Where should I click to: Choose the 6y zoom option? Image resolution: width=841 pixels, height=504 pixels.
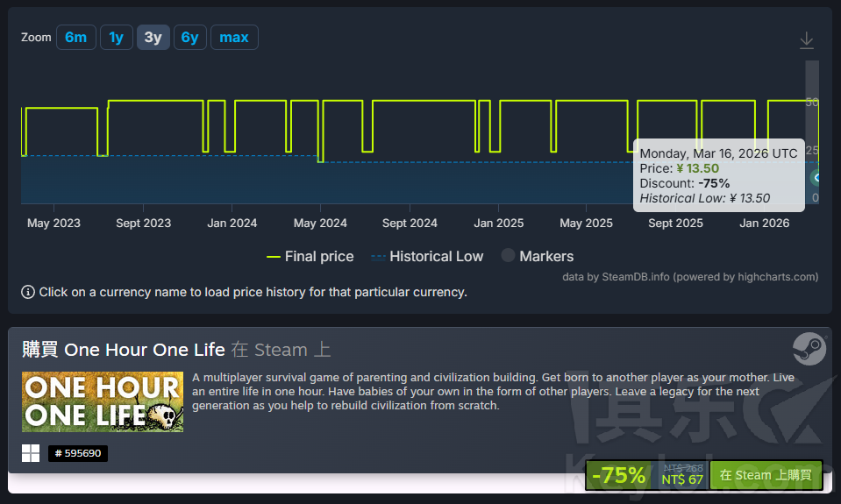pos(189,37)
